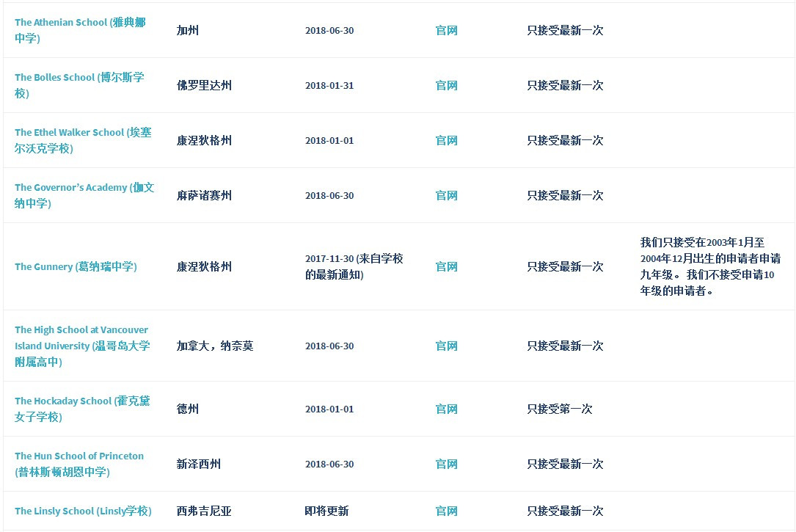Viewport: 796px width, 532px height.
Task: Open The Hockaday School (霍克黛女子学校) link
Action: [82, 409]
